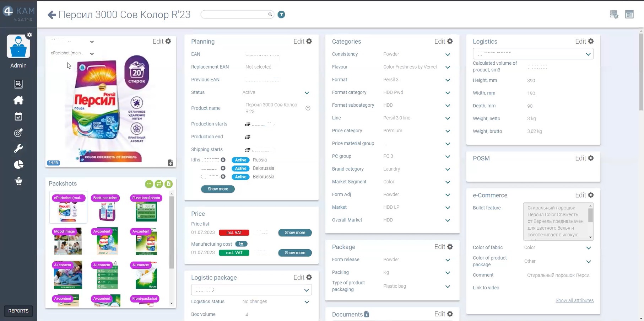Open the target goals icon in sidebar

[18, 133]
